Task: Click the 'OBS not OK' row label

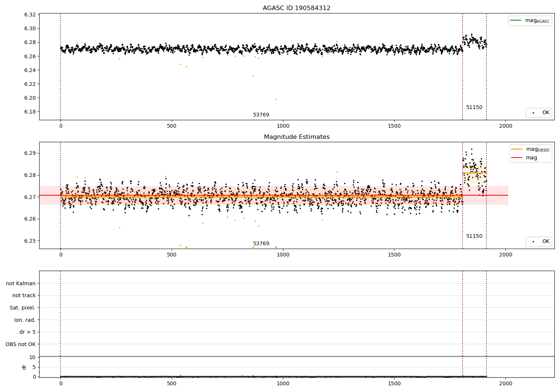Action: (x=21, y=345)
